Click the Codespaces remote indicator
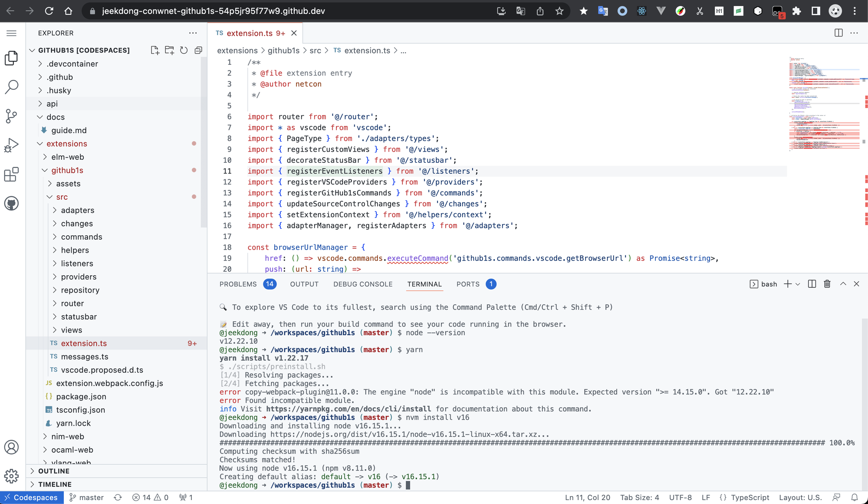The width and height of the screenshot is (868, 504). pos(32,497)
